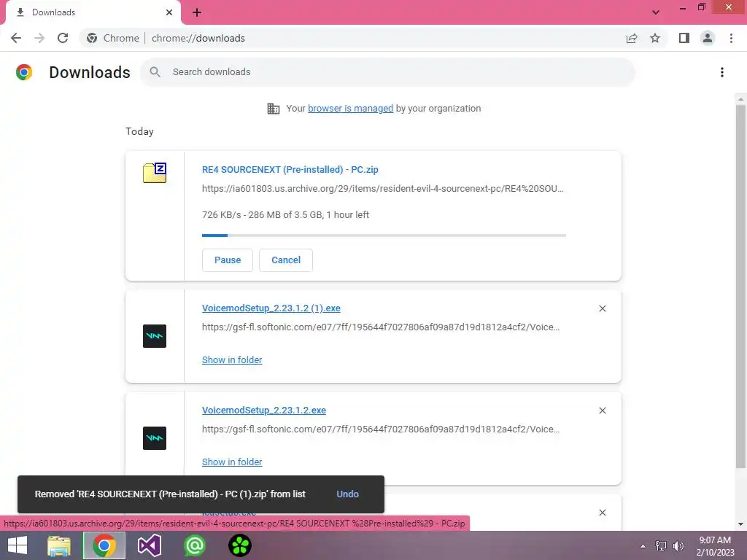Image resolution: width=747 pixels, height=560 pixels.
Task: Click scrollbar down arrow
Action: click(740, 524)
